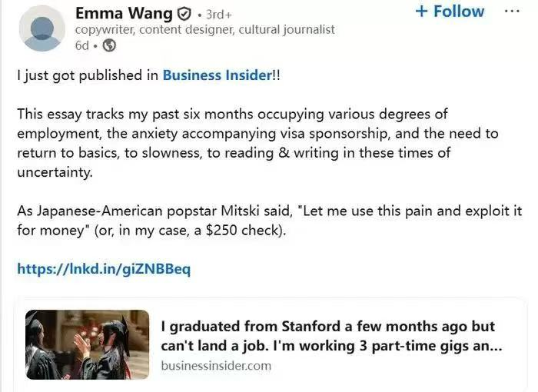Click the graduation photo article thumbnail
Viewport: 538px width, 392px height.
click(88, 344)
